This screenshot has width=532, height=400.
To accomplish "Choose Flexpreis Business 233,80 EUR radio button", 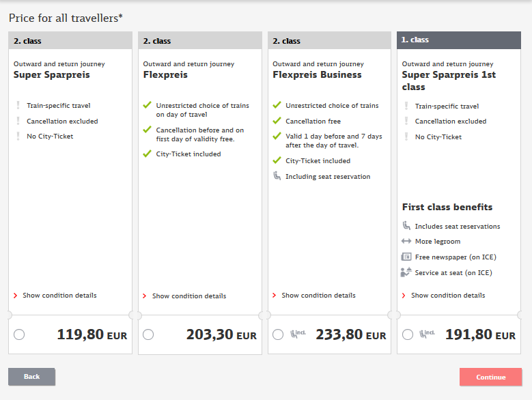I will (x=278, y=334).
